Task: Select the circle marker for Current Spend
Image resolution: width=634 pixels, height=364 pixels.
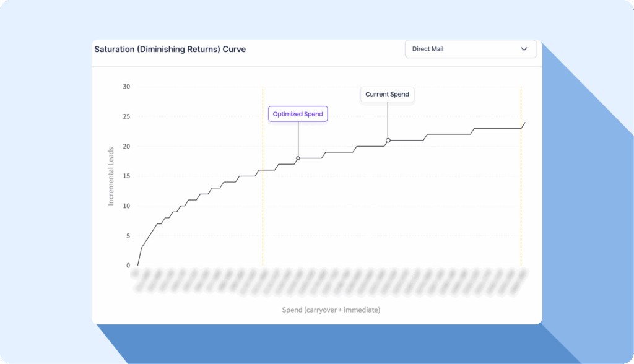Action: pos(388,141)
